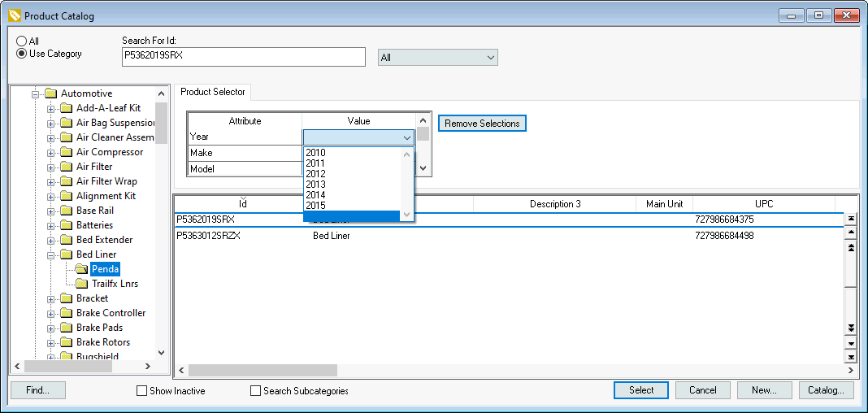Screen dimensions: 868x413
Task: Click the Batteries folder icon
Action: [67, 225]
